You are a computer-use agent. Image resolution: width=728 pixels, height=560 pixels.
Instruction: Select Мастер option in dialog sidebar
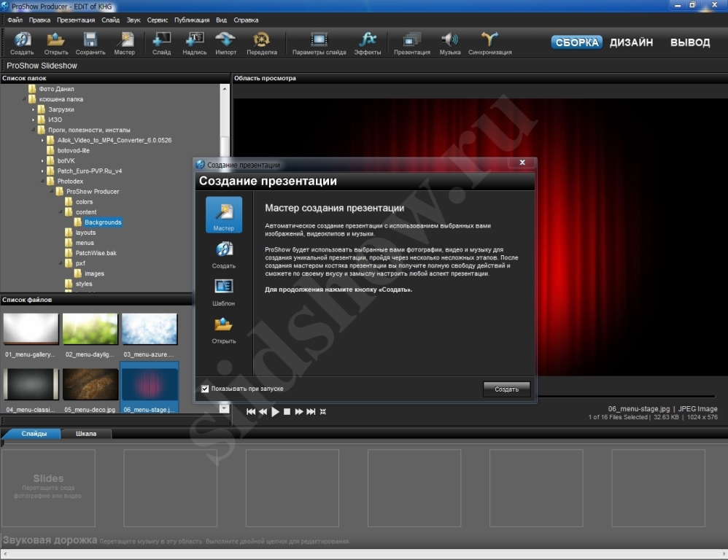(224, 215)
